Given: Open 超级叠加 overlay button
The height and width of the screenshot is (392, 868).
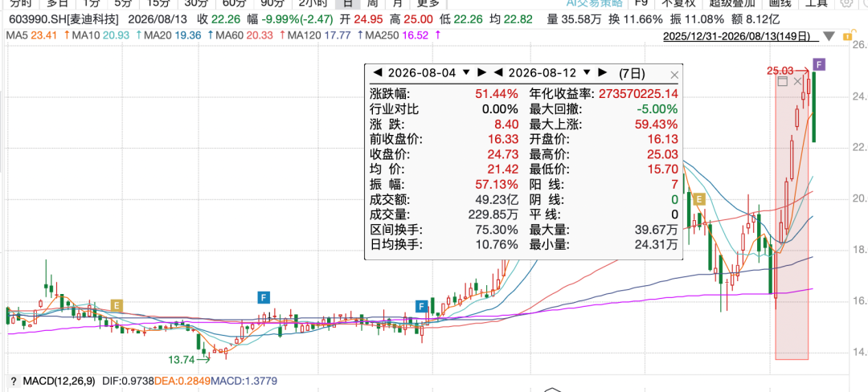Looking at the screenshot, I should tap(731, 2).
